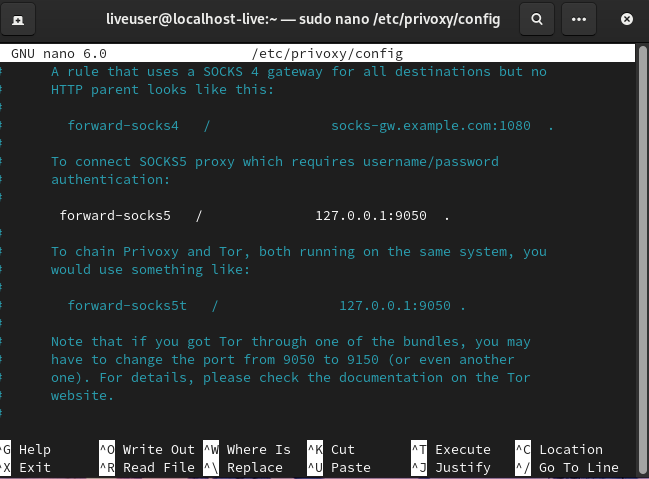The width and height of the screenshot is (649, 479).
Task: Click the Cut shortcut
Action: coord(342,450)
